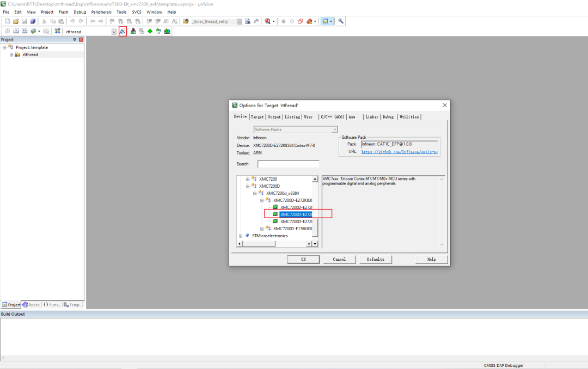Open the rtthread target selection dropdown
The image size is (588, 369).
click(114, 32)
